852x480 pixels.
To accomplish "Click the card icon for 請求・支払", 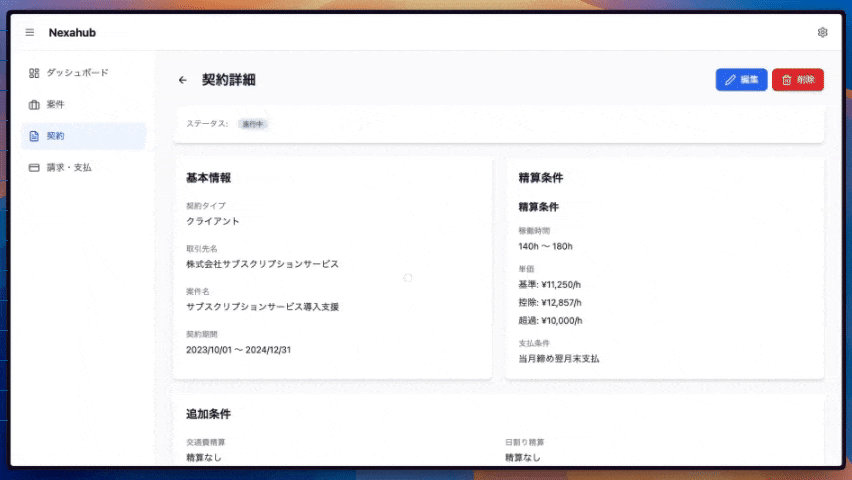I will point(34,167).
